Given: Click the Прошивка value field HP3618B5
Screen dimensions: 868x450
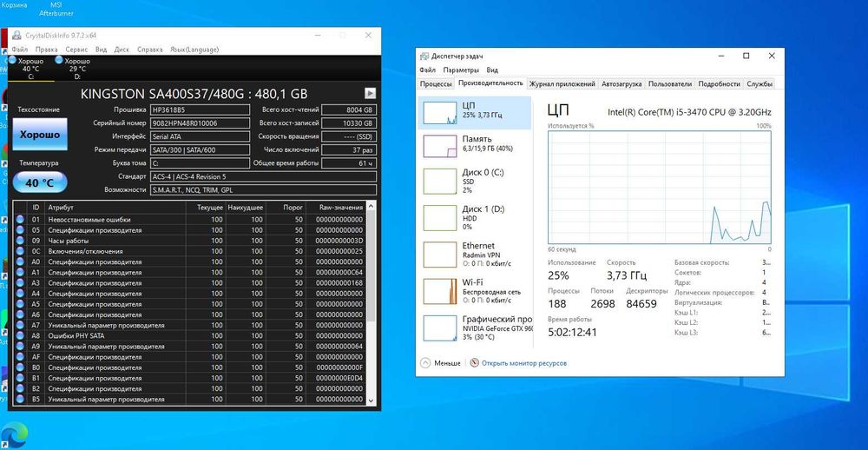Looking at the screenshot, I should 200,109.
